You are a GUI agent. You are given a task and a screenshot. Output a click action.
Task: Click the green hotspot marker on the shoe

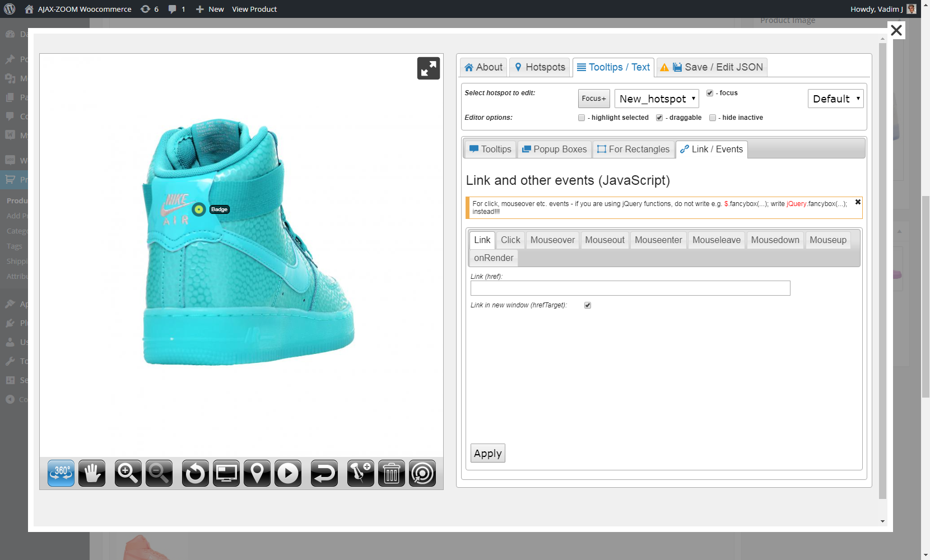pyautogui.click(x=199, y=209)
